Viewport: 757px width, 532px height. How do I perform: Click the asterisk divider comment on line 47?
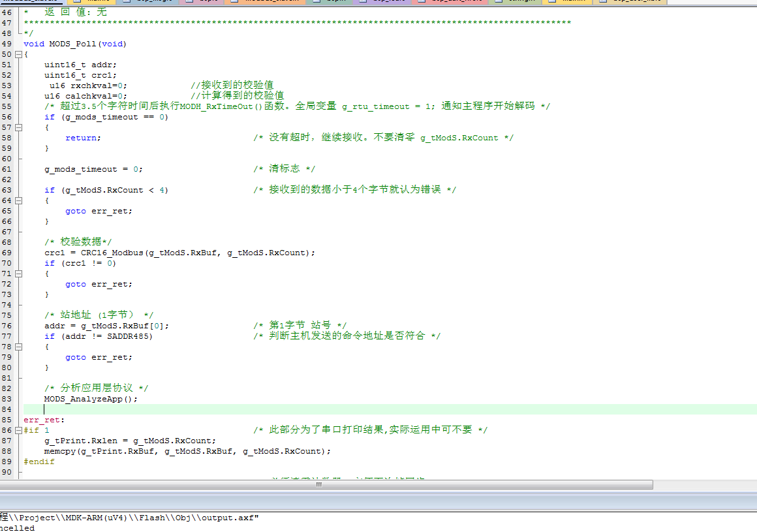point(297,23)
